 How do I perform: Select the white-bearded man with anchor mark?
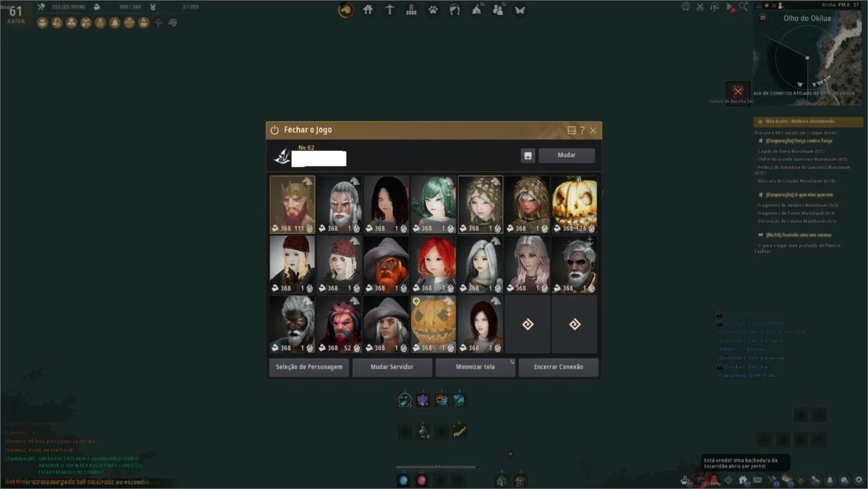(574, 264)
